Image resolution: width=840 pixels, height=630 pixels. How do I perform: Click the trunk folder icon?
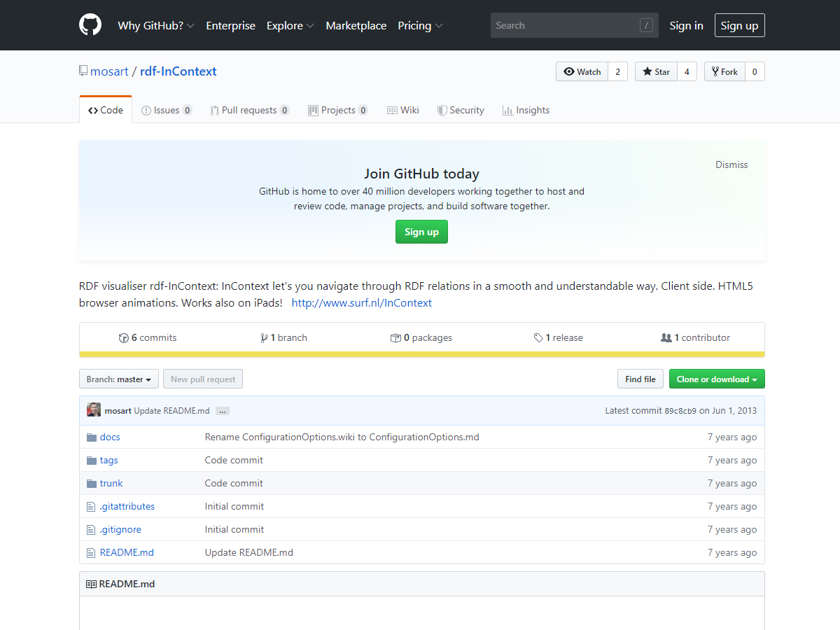91,484
